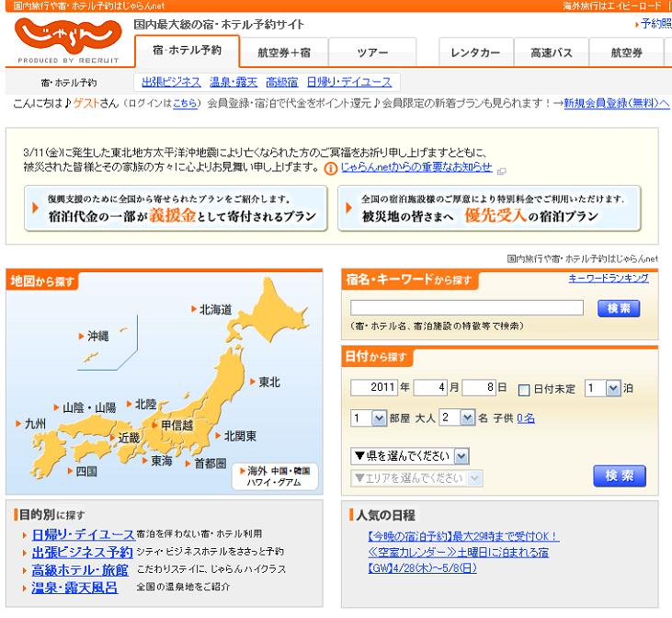The height and width of the screenshot is (618, 672).
Task: Open the 航空券 tab
Action: pyautogui.click(x=626, y=52)
